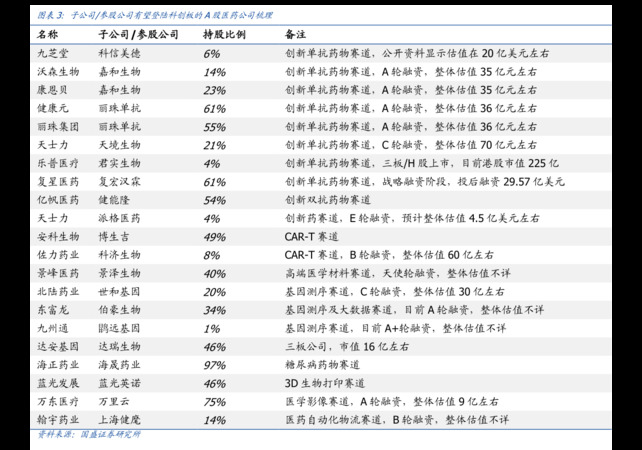Click the '君实生物' subsidiary cell
The height and width of the screenshot is (450, 642).
[x=119, y=163]
